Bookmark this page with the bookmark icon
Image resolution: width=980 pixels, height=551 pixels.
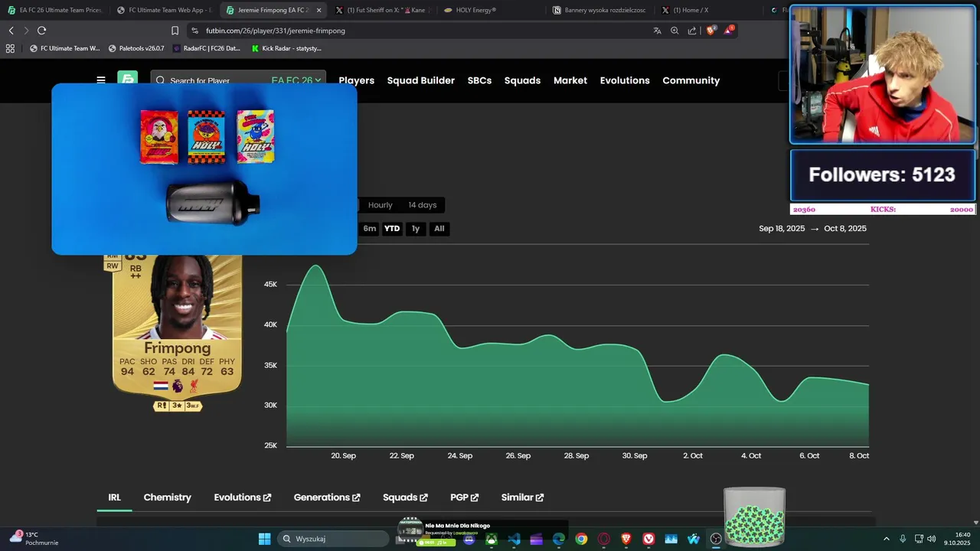[175, 31]
